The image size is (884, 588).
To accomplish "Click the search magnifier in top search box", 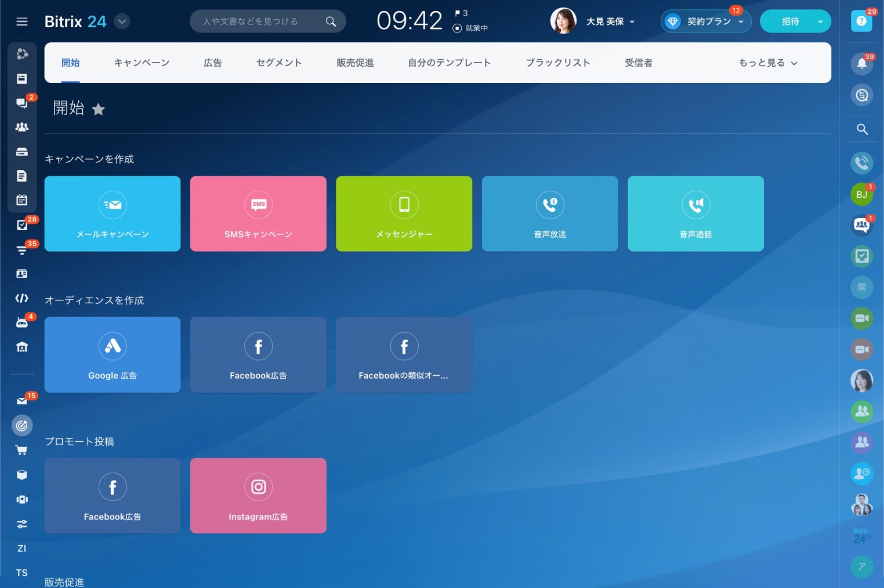I will click(x=331, y=21).
